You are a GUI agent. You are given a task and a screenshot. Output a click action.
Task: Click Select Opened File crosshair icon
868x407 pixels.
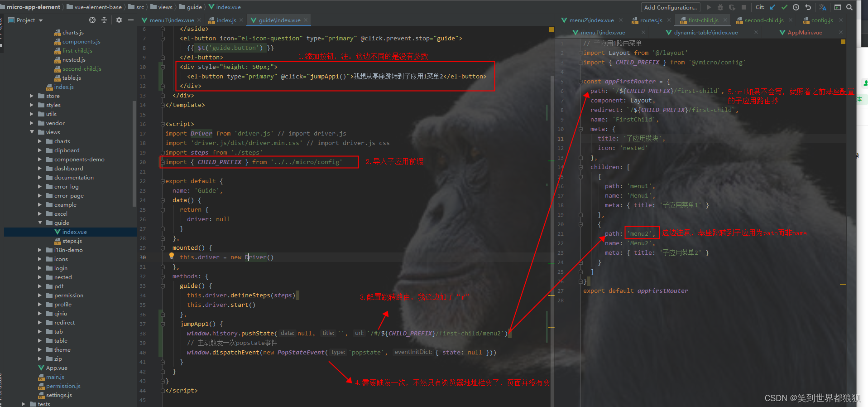[92, 20]
